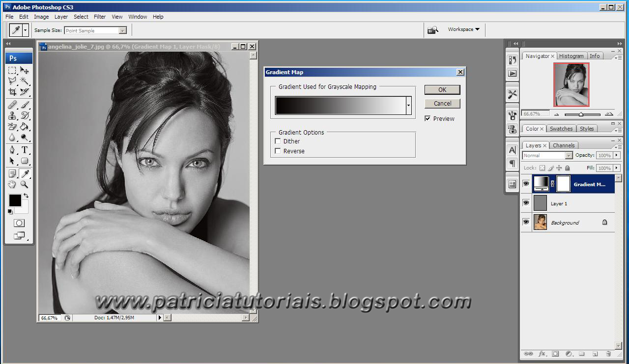This screenshot has width=629, height=364.
Task: Select the Move tool
Action: [x=24, y=71]
